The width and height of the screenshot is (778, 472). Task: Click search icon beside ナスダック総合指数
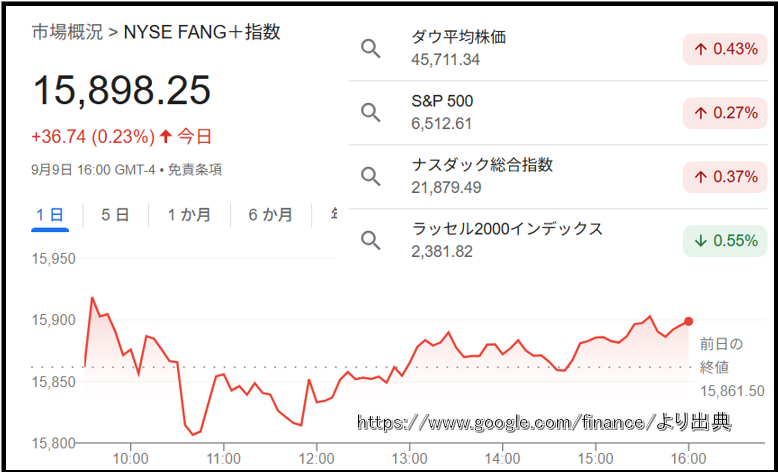click(x=371, y=177)
